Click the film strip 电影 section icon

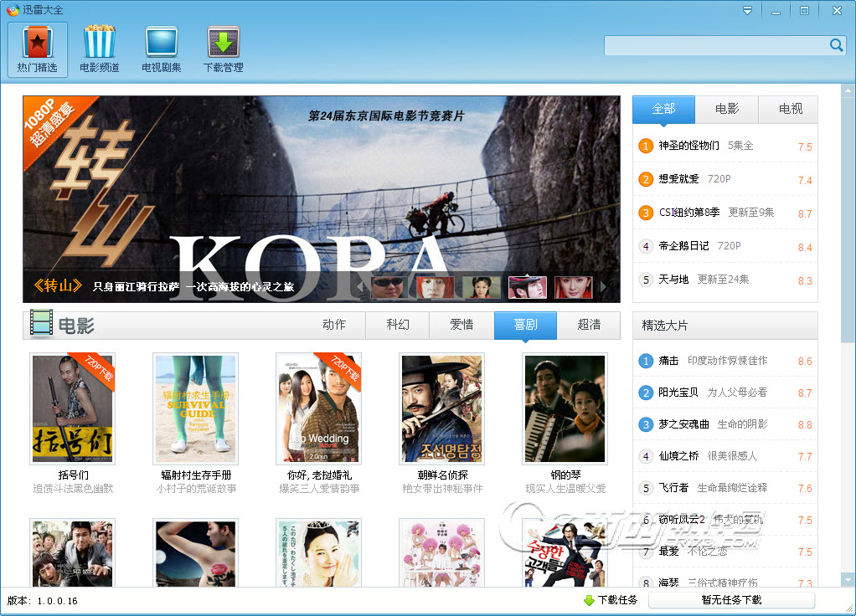point(41,324)
